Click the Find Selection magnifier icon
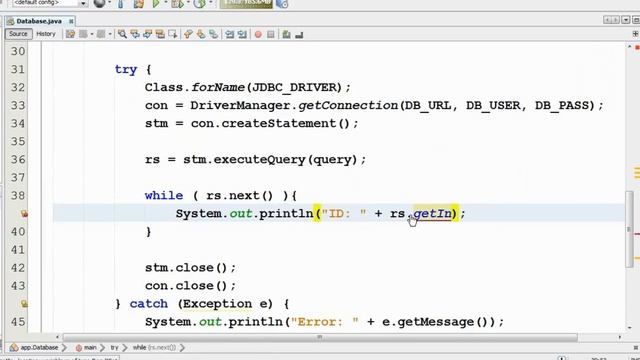The image size is (640, 360). point(122,34)
